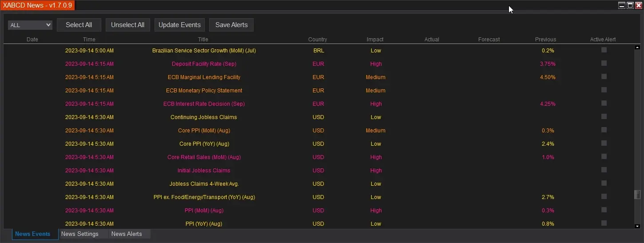This screenshot has width=644, height=243.
Task: Enable alert for Deposit Facility Rate (Sep)
Action: [604, 63]
